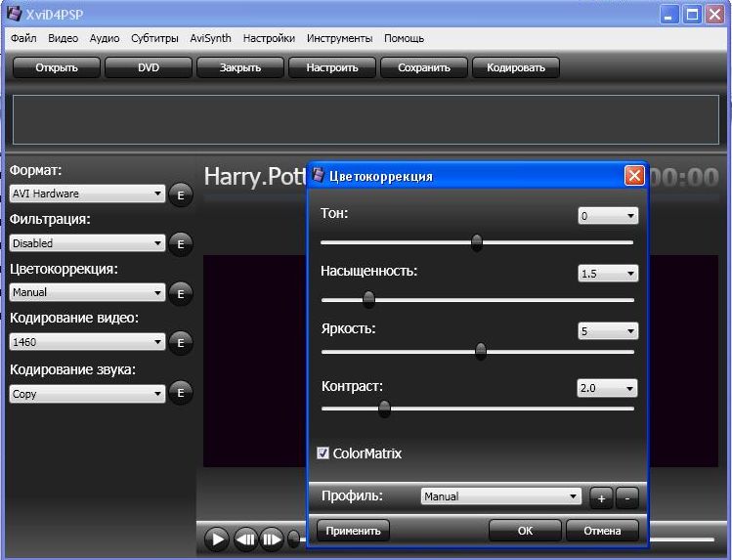Step back one frame in player
The width and height of the screenshot is (732, 560).
click(245, 539)
